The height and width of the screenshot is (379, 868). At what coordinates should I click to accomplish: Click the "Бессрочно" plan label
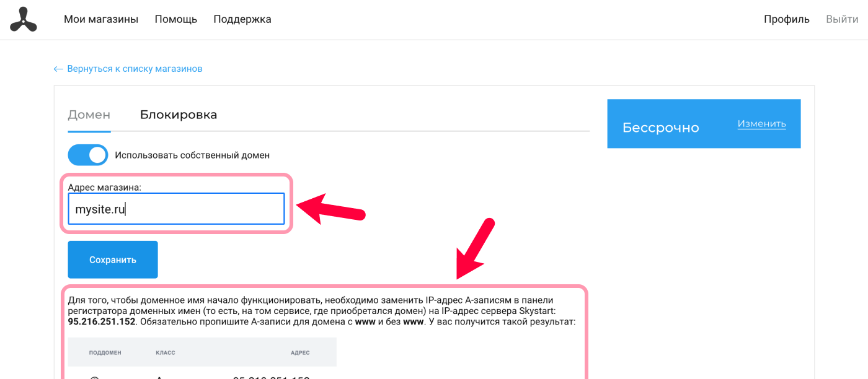pyautogui.click(x=661, y=128)
